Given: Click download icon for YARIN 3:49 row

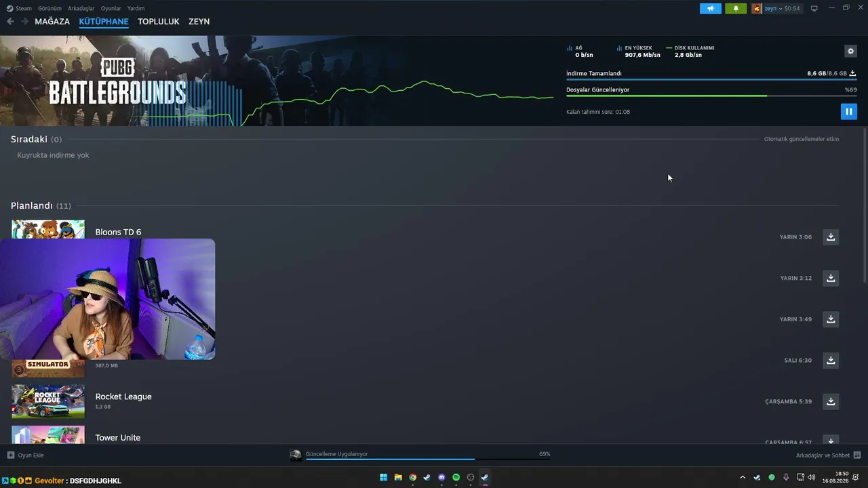Looking at the screenshot, I should tap(831, 319).
